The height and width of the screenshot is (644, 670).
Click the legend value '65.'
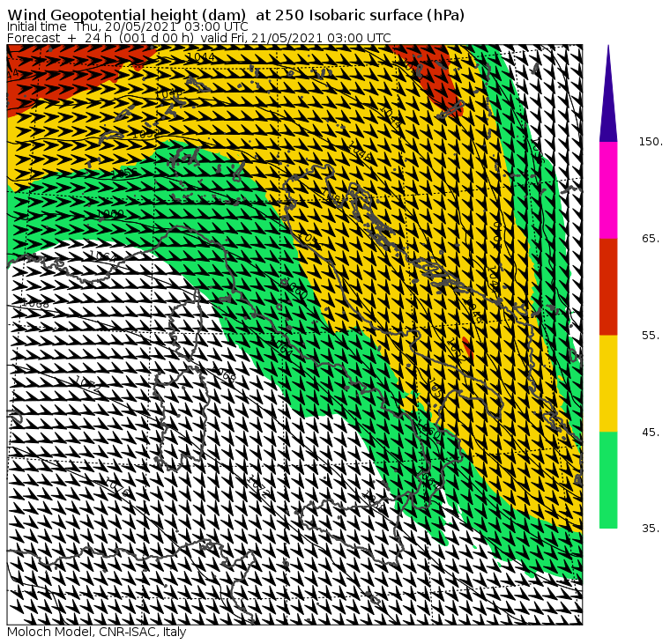651,238
